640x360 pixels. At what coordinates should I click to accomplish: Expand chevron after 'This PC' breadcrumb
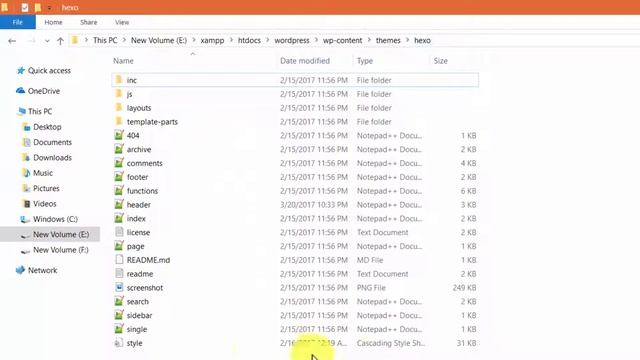tap(124, 40)
